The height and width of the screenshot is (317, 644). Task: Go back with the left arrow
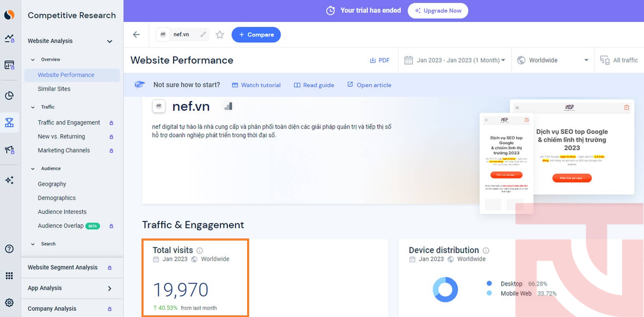136,35
